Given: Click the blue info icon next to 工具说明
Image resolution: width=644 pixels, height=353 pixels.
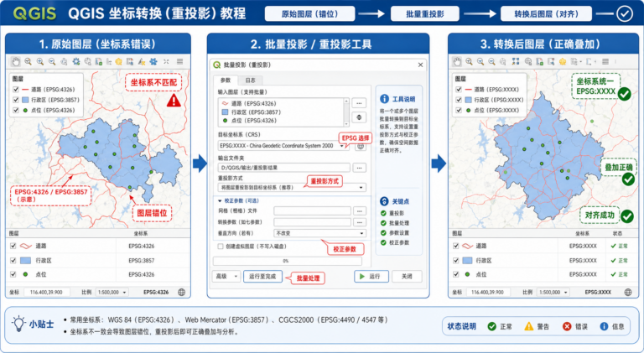Looking at the screenshot, I should point(384,99).
